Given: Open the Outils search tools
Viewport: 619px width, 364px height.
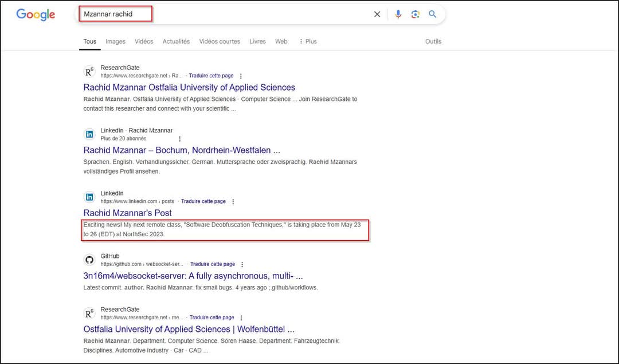Looking at the screenshot, I should 433,41.
